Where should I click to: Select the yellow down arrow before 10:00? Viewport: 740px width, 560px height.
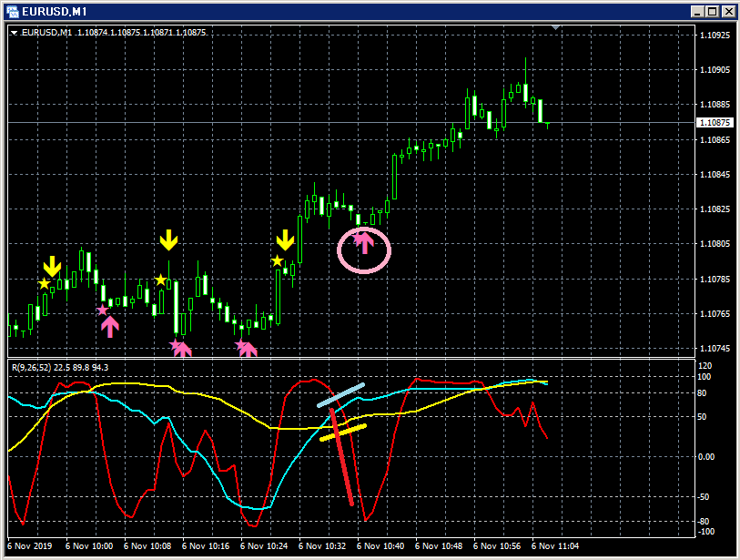[x=53, y=267]
